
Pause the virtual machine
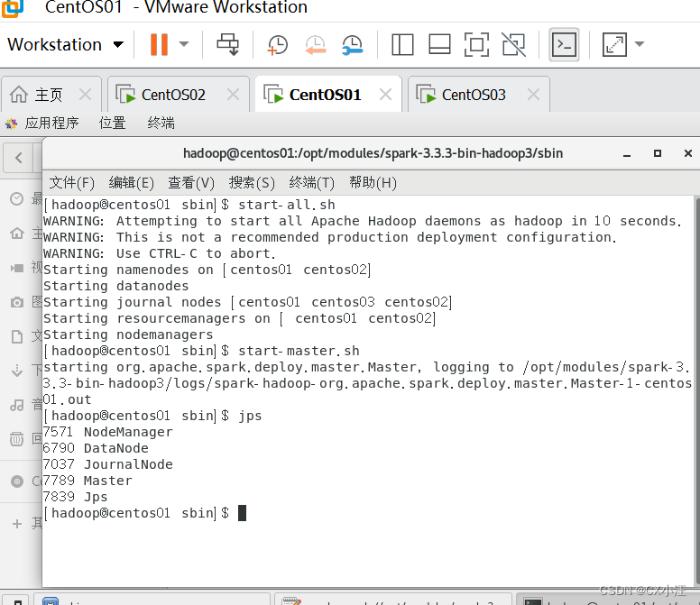159,44
